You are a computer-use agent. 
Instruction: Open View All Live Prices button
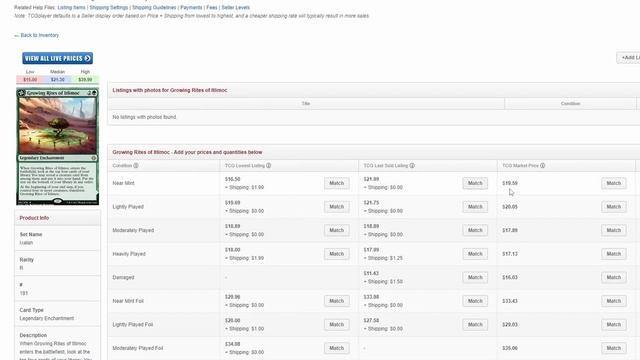(x=58, y=58)
